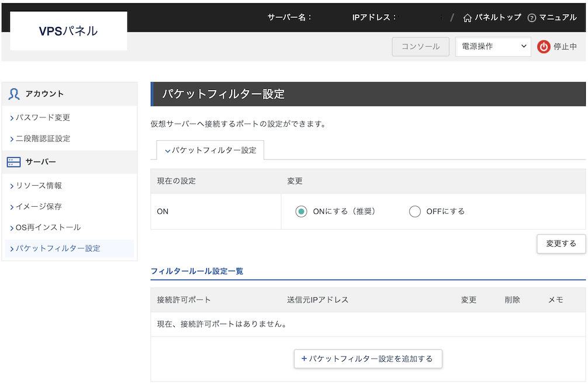588x385 pixels.
Task: Click the home icon beside パネルトップ
Action: point(467,18)
